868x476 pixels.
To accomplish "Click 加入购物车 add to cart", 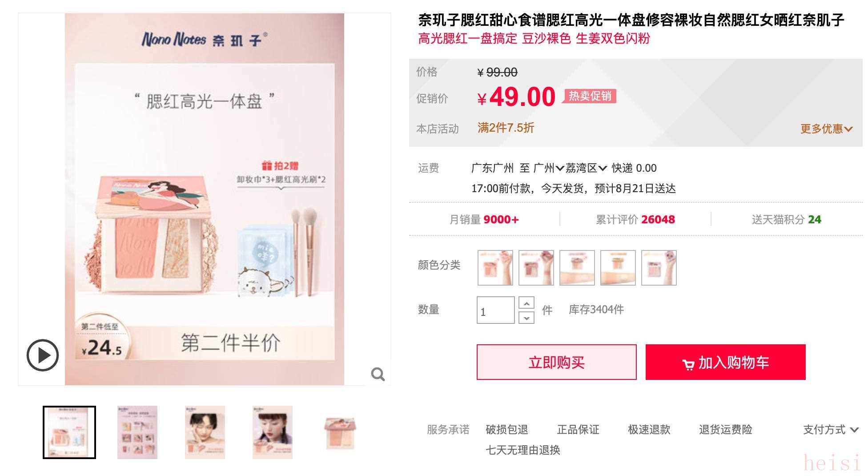I will (x=725, y=362).
